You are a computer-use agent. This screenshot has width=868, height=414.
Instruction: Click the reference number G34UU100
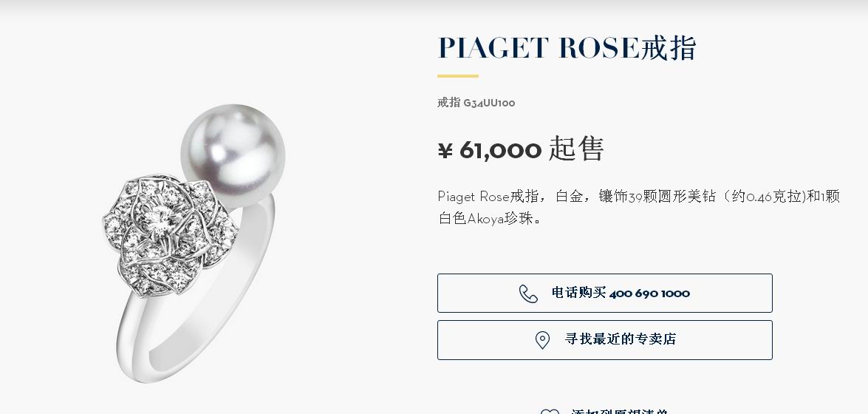[489, 103]
